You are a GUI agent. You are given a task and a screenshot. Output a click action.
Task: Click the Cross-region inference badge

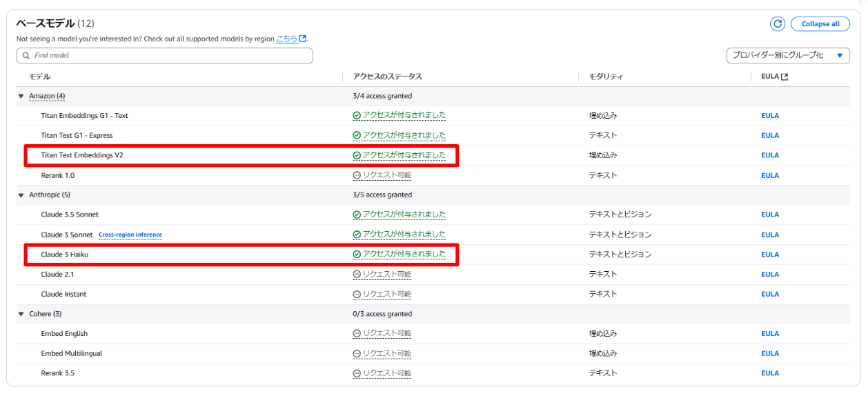[x=130, y=235]
